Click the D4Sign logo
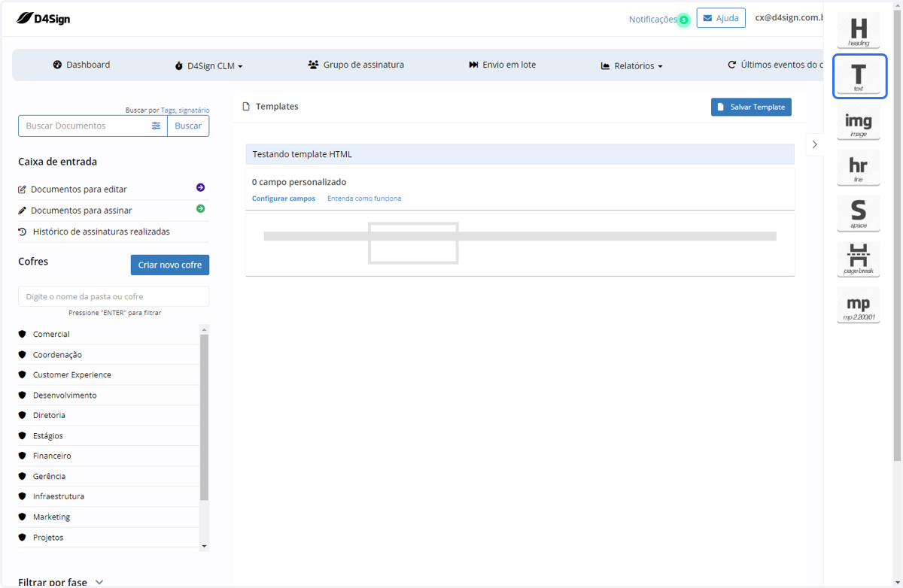This screenshot has height=588, width=903. pos(43,18)
